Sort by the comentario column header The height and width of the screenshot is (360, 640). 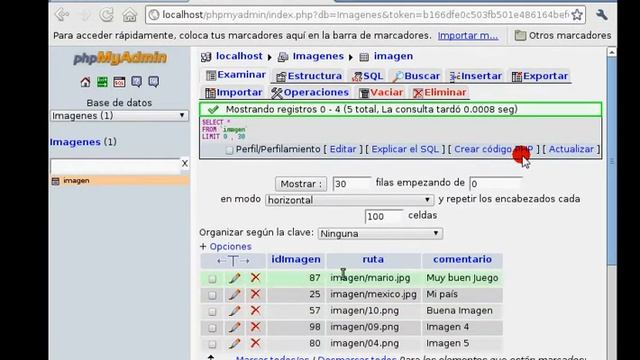462,260
